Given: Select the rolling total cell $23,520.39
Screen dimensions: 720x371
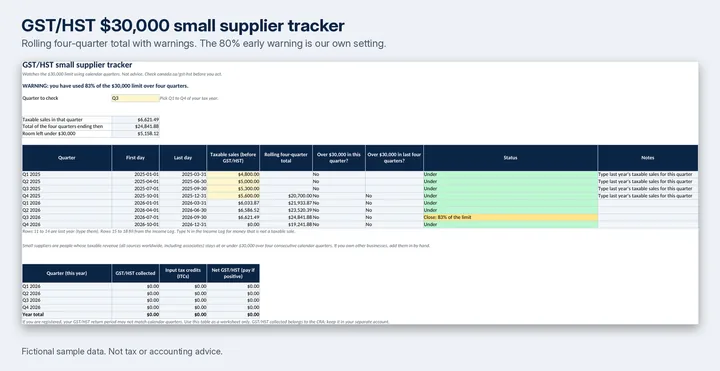Looking at the screenshot, I should (x=286, y=210).
